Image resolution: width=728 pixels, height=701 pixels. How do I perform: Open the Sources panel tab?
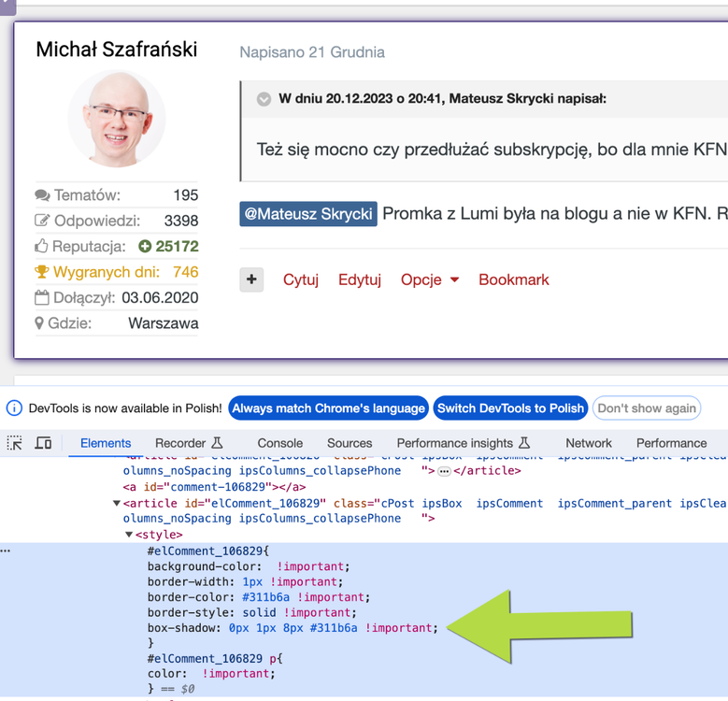pyautogui.click(x=350, y=443)
